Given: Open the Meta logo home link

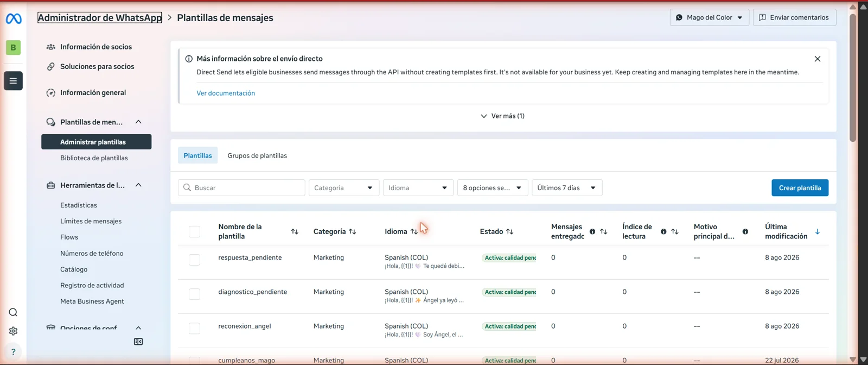Looking at the screenshot, I should tap(14, 19).
